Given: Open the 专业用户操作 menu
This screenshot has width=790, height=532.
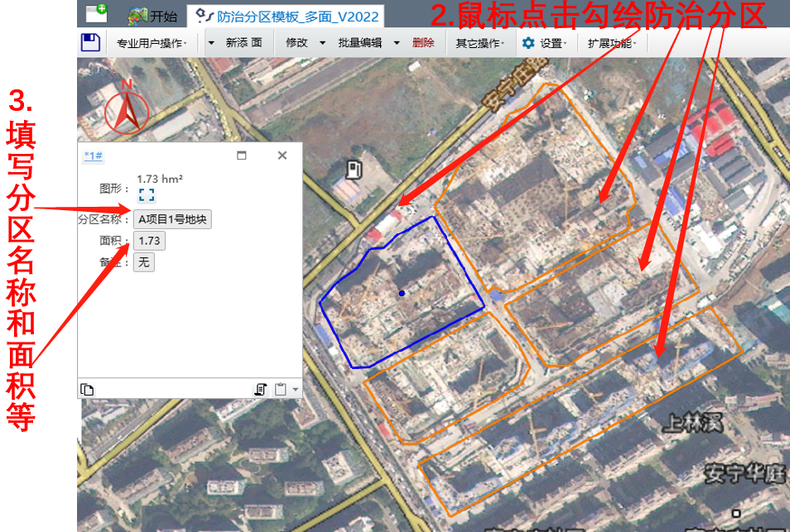Looking at the screenshot, I should point(152,43).
